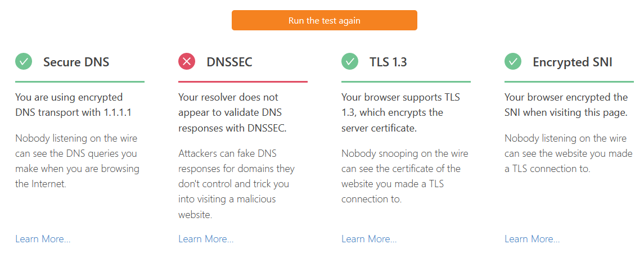The width and height of the screenshot is (644, 258).
Task: Follow the Learn More link under TLS 1.3
Action: click(369, 239)
